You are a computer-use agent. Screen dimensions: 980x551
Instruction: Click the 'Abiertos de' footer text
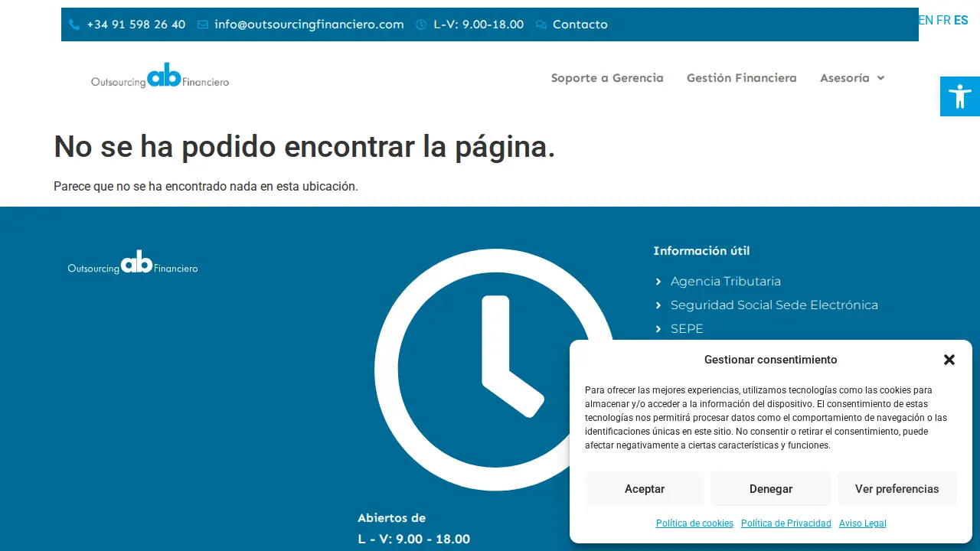pyautogui.click(x=391, y=518)
